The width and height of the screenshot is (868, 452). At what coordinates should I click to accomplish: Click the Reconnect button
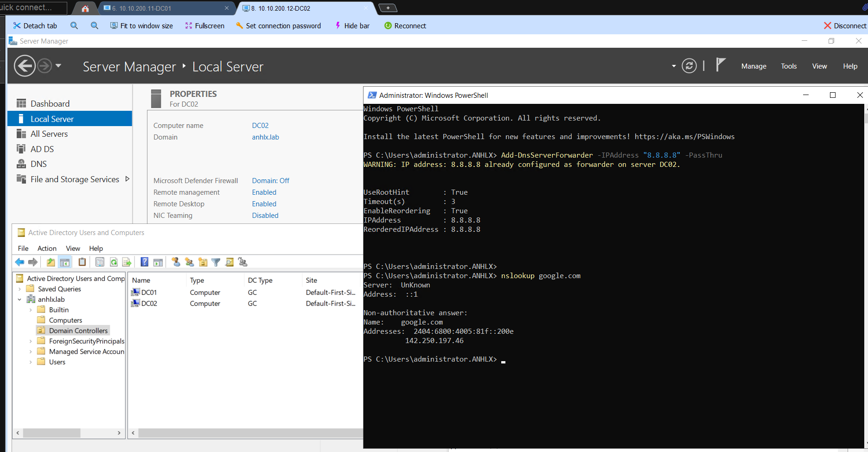(405, 26)
